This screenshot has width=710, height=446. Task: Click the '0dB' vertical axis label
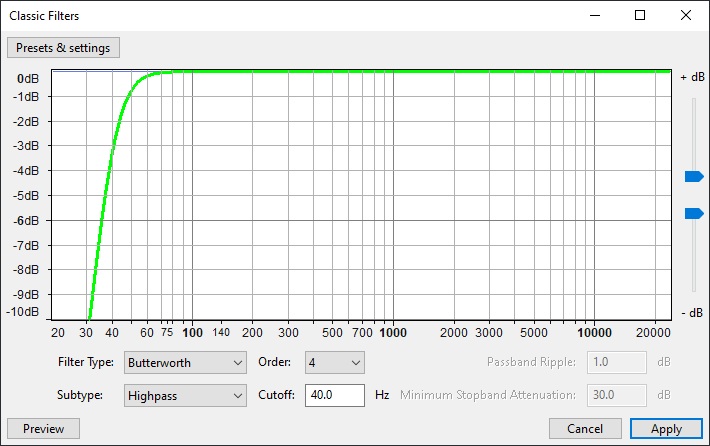click(28, 79)
